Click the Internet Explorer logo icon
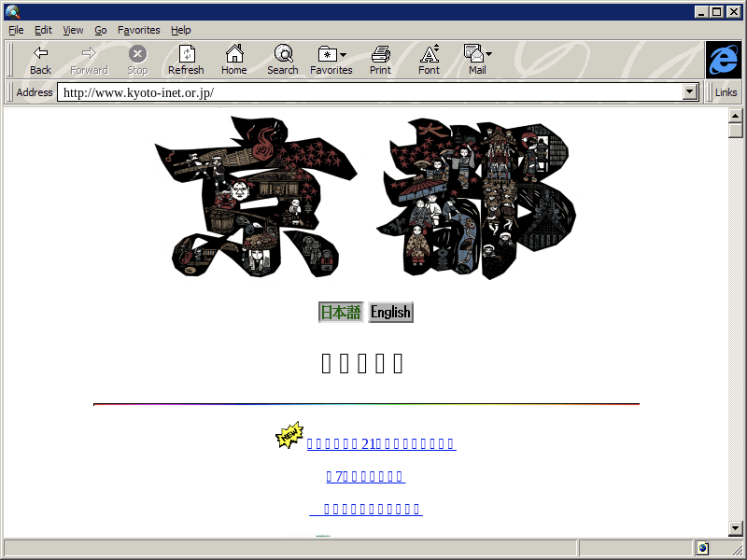The width and height of the screenshot is (747, 560). (x=723, y=60)
